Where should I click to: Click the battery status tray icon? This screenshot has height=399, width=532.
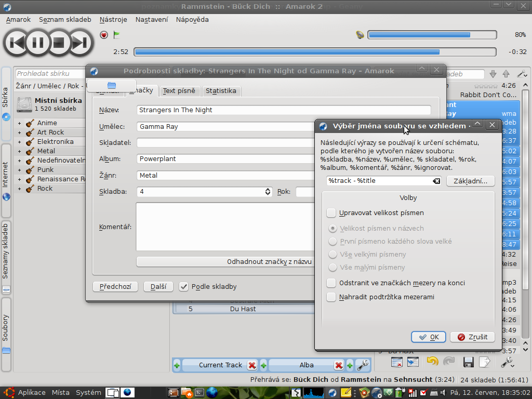[x=401, y=393]
